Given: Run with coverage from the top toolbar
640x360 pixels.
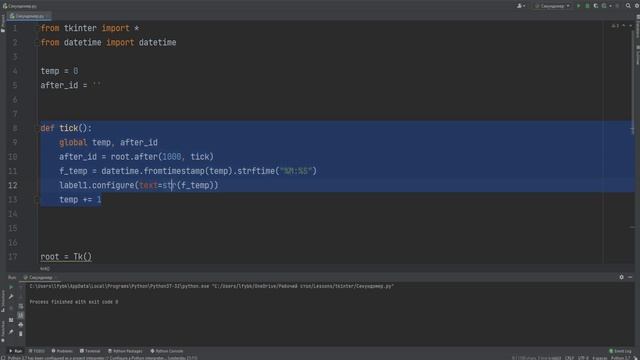Looking at the screenshot, I should 596,6.
